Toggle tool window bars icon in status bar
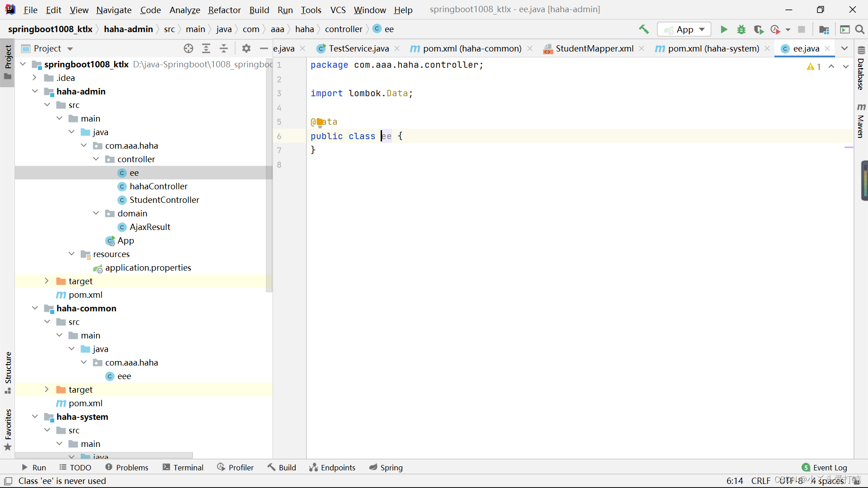868x488 pixels. (8, 481)
